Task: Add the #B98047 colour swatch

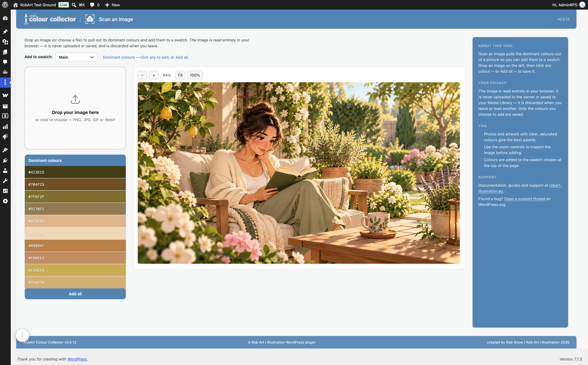Action: [75, 246]
